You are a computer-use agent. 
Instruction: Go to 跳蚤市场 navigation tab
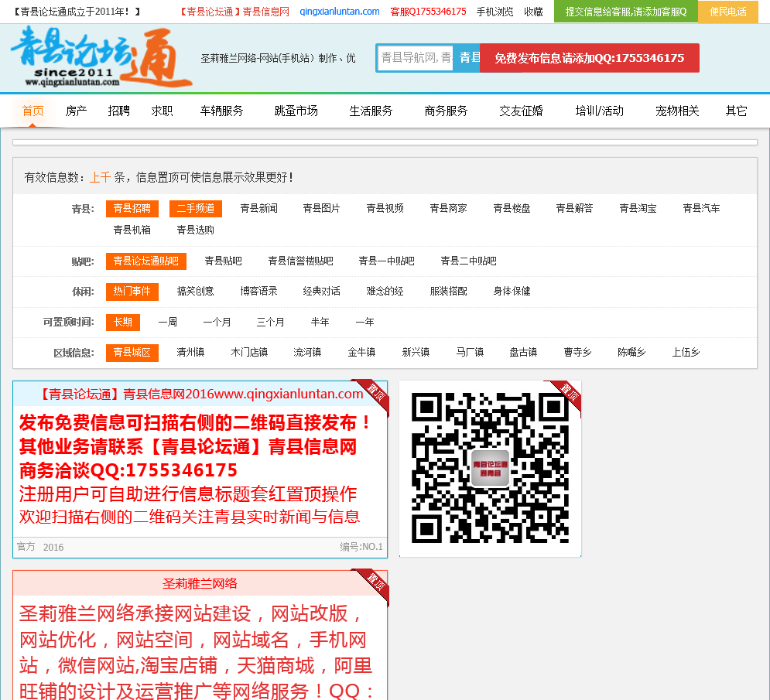296,111
